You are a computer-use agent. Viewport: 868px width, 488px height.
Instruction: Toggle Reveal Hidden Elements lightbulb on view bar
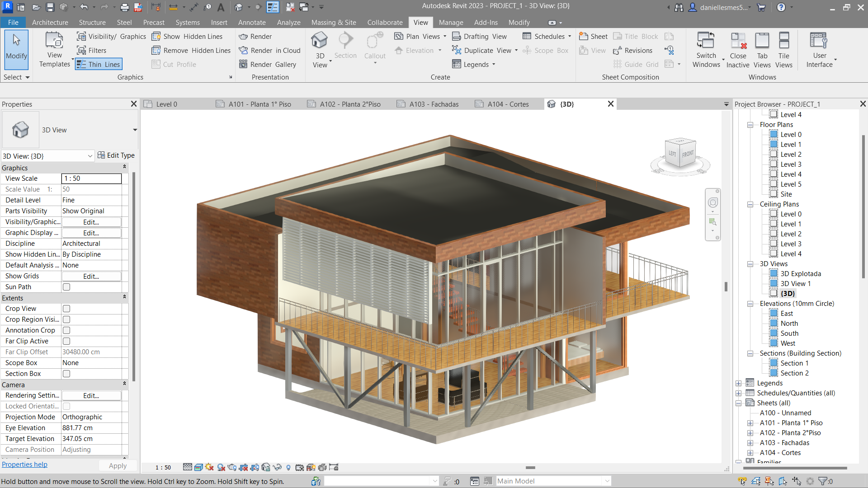[288, 467]
